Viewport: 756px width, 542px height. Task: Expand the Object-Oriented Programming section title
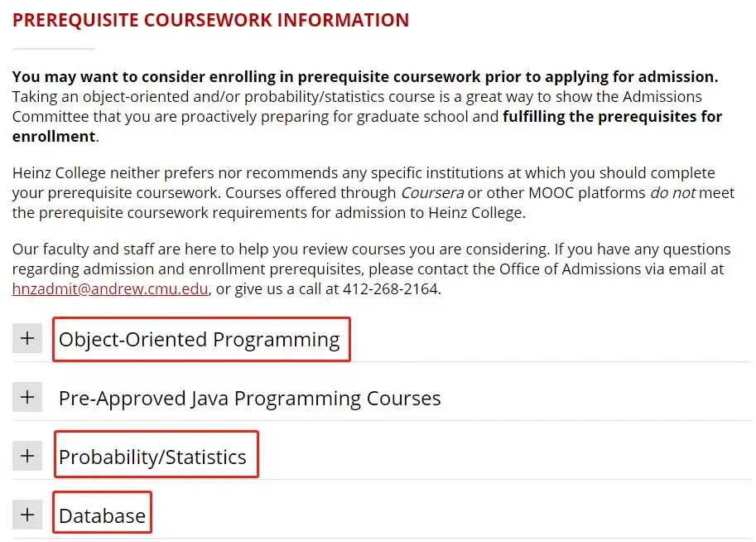click(x=199, y=339)
